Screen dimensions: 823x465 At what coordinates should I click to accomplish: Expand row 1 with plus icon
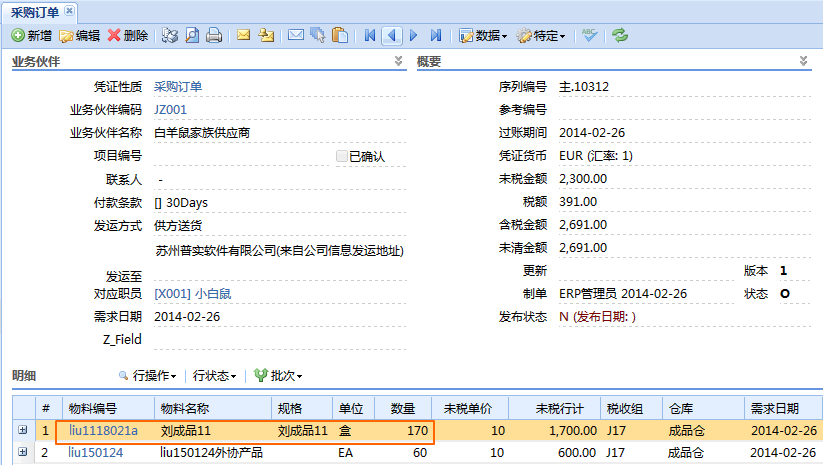(x=21, y=430)
